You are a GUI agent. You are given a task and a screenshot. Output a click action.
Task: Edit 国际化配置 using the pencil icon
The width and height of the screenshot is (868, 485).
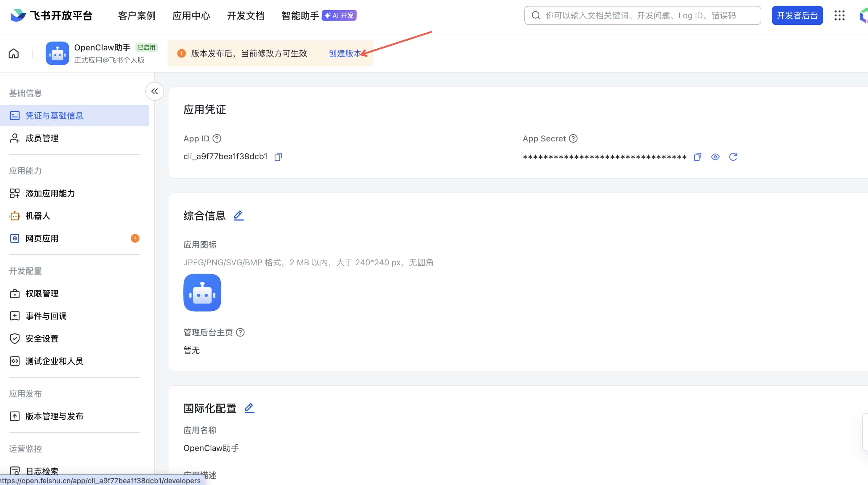tap(249, 408)
